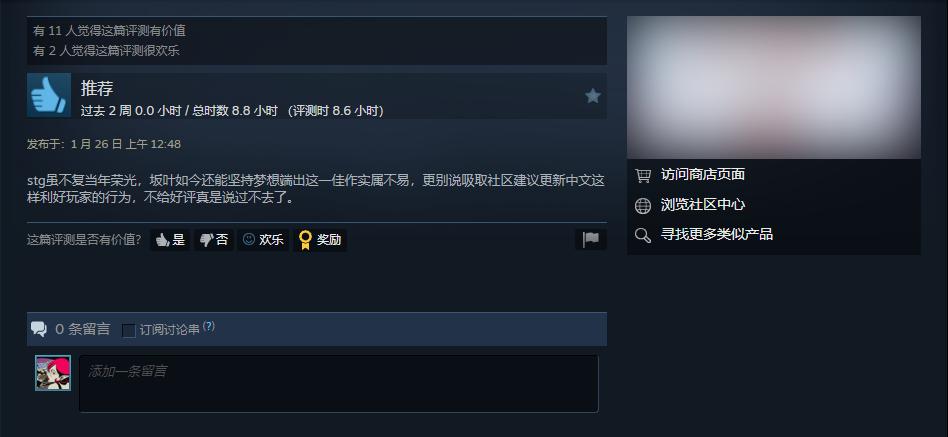Vote 否 with thumbs-down button
This screenshot has width=948, height=437.
point(213,240)
